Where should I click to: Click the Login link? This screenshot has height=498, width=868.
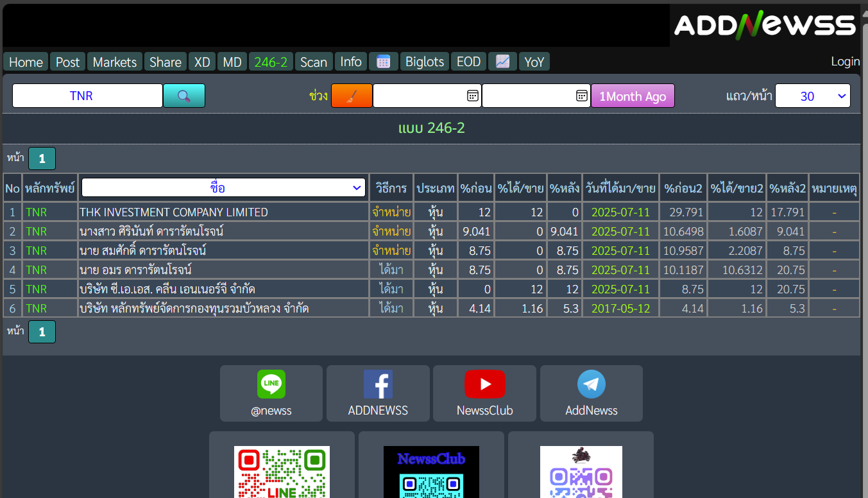(845, 62)
